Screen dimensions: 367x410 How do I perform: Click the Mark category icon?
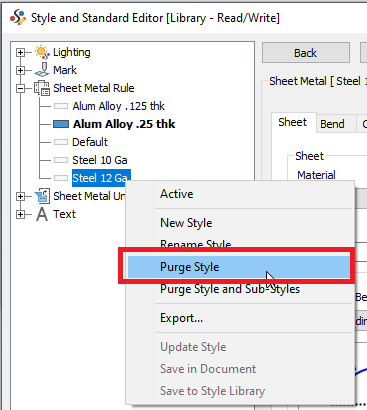coord(42,70)
